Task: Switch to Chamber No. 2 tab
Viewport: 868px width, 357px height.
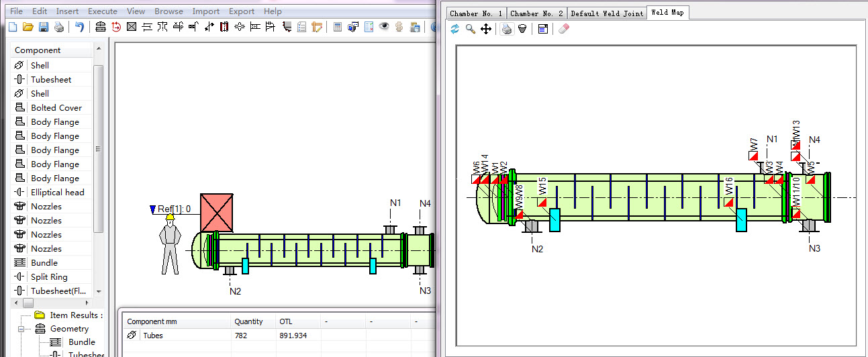Action: pos(536,13)
